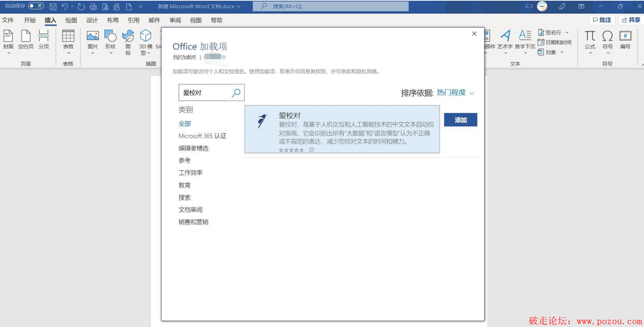Click the New blank document icon in title bar
Viewport: 644px width, 327px height.
[x=129, y=6]
